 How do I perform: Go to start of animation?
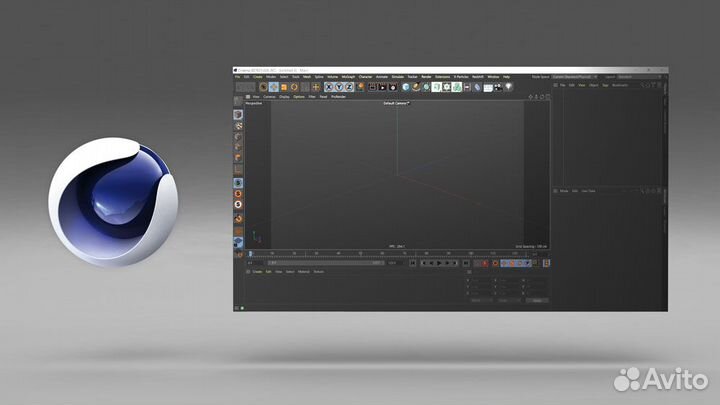click(413, 263)
